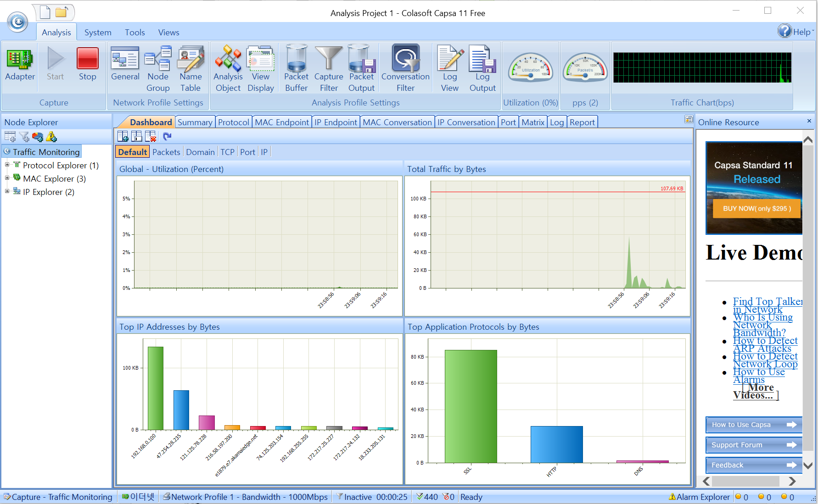
Task: Click the filter icon in Node Explorer toolbar
Action: 24,136
